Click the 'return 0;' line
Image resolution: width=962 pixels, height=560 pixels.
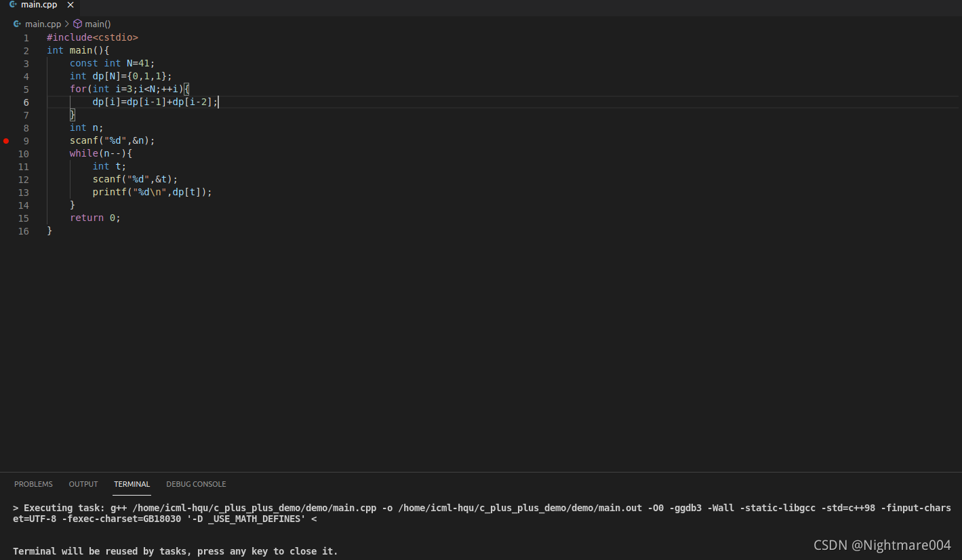[x=96, y=218]
